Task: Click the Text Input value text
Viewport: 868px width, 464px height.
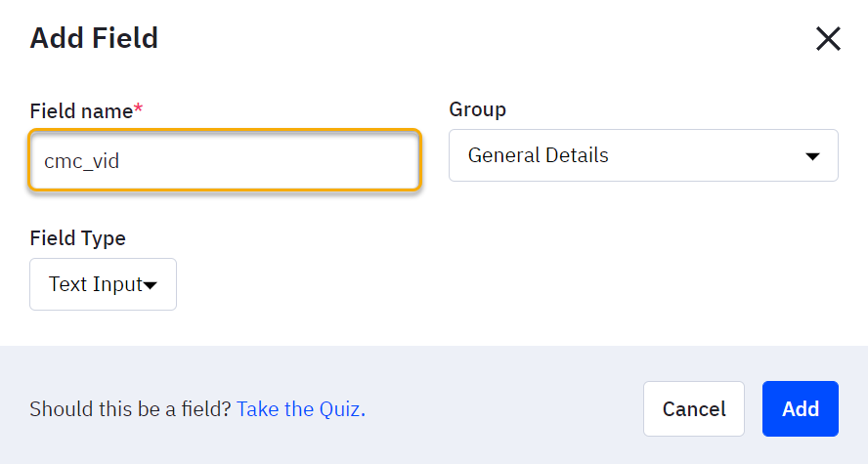Action: [95, 284]
